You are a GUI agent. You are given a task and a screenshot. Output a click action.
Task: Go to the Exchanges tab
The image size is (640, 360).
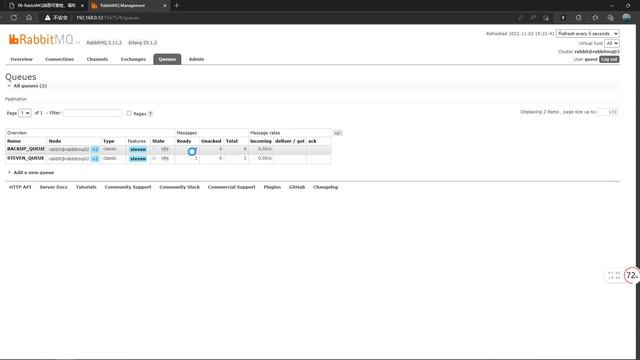[133, 59]
